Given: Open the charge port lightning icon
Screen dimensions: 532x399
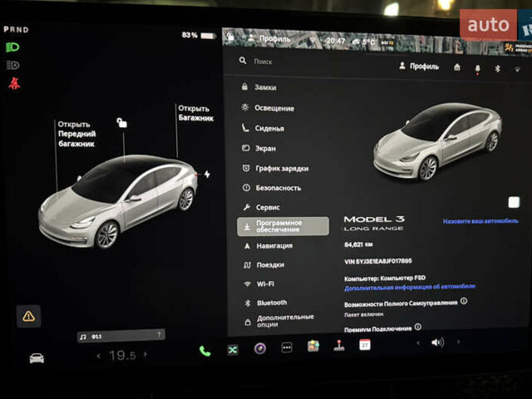Looking at the screenshot, I should pos(207,175).
